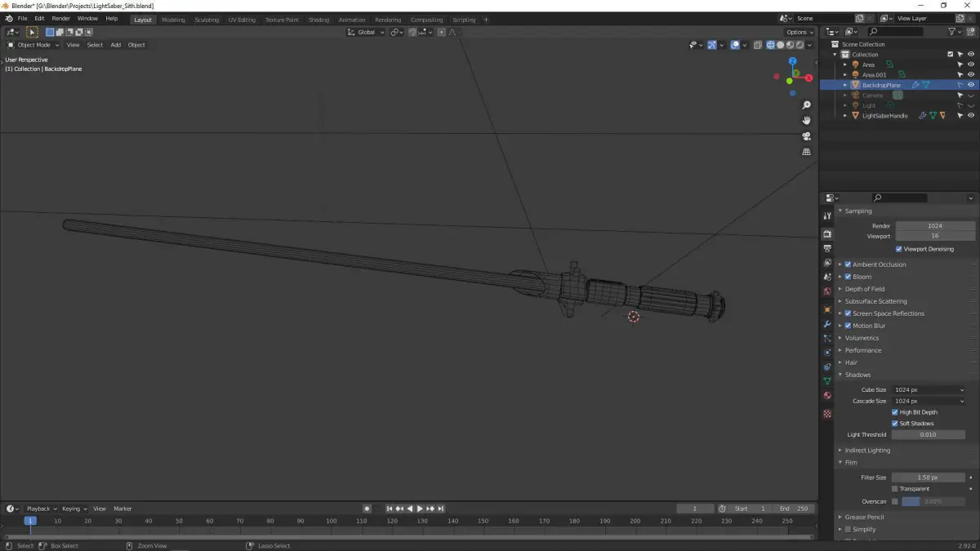Switch perspective/orthographic with grid icon
Viewport: 980px width, 551px height.
click(807, 152)
